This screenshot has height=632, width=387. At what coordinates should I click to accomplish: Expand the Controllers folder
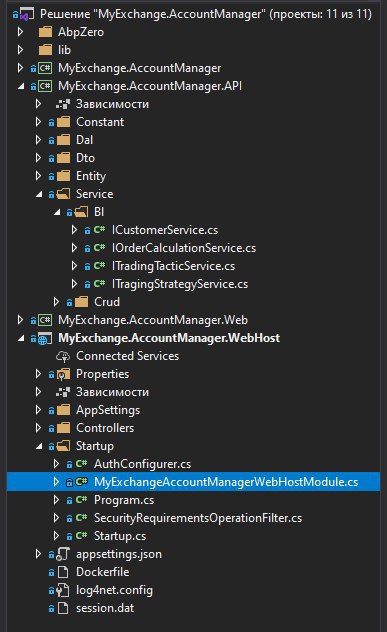pos(38,428)
